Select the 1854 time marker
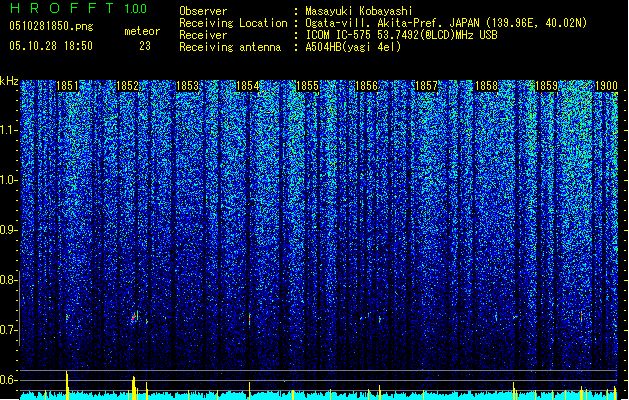629x400 pixels. 248,86
